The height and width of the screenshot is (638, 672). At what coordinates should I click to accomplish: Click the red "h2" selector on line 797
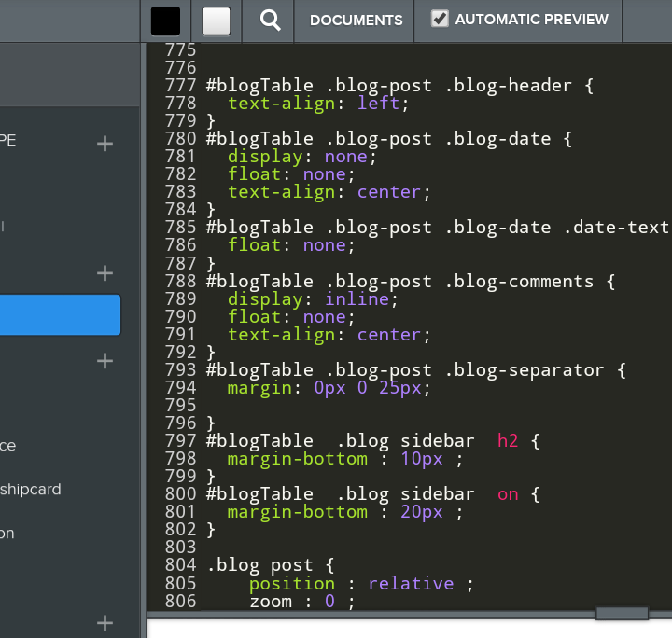(x=508, y=441)
